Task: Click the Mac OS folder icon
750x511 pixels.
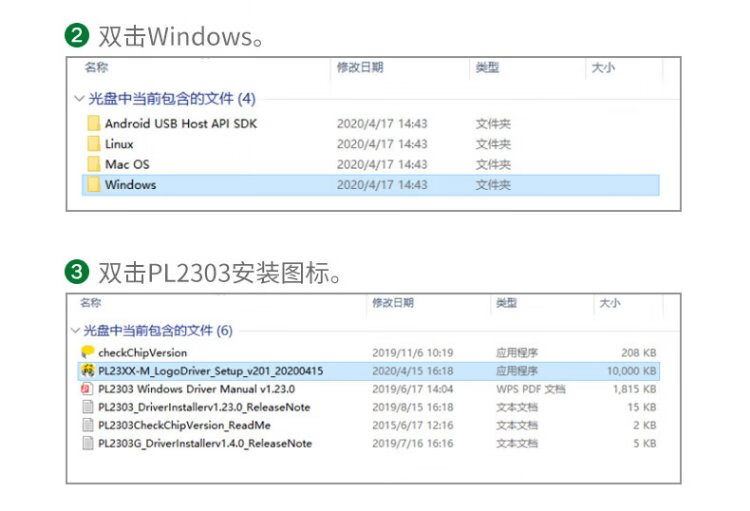Action: click(93, 164)
